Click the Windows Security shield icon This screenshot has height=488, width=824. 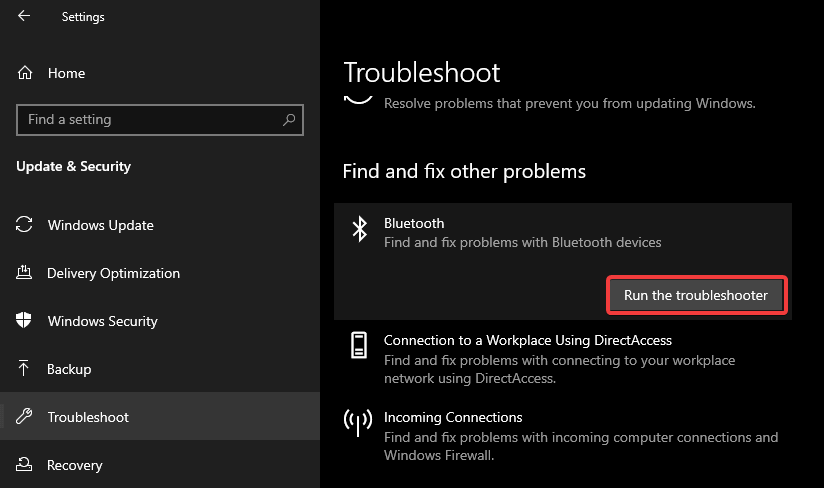(x=24, y=320)
